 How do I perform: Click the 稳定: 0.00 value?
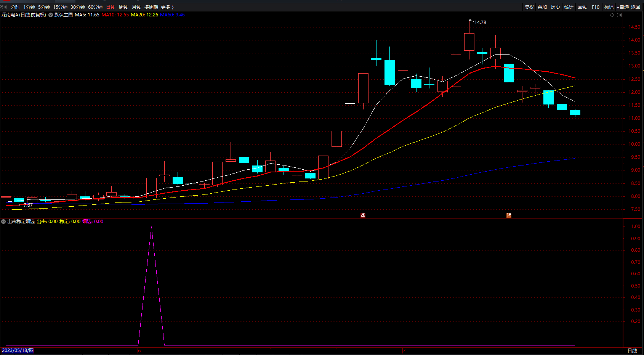70,222
